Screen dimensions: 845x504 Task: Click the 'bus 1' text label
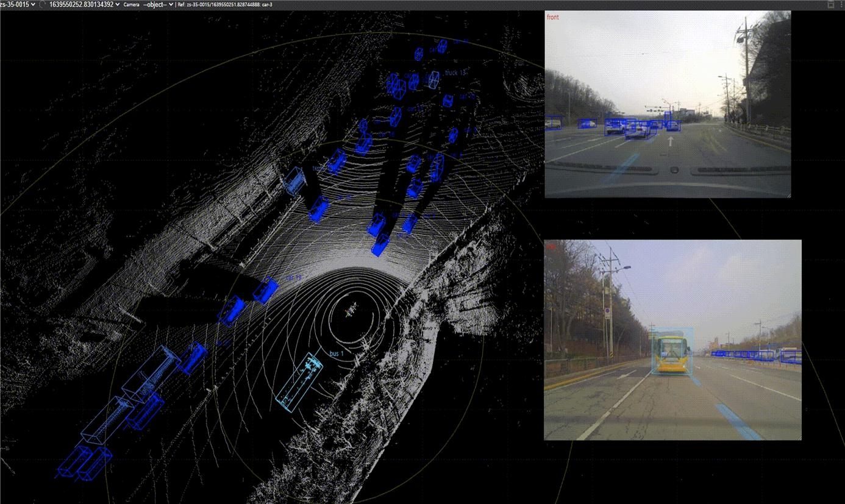[337, 354]
